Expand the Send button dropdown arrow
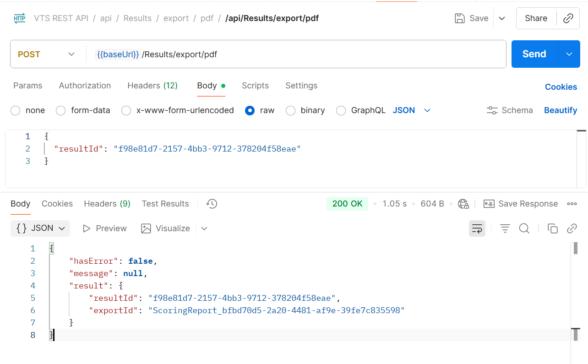 coord(569,54)
